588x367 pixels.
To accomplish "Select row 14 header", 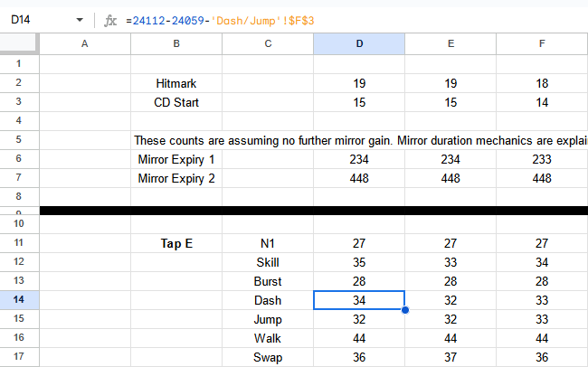I will coord(19,300).
